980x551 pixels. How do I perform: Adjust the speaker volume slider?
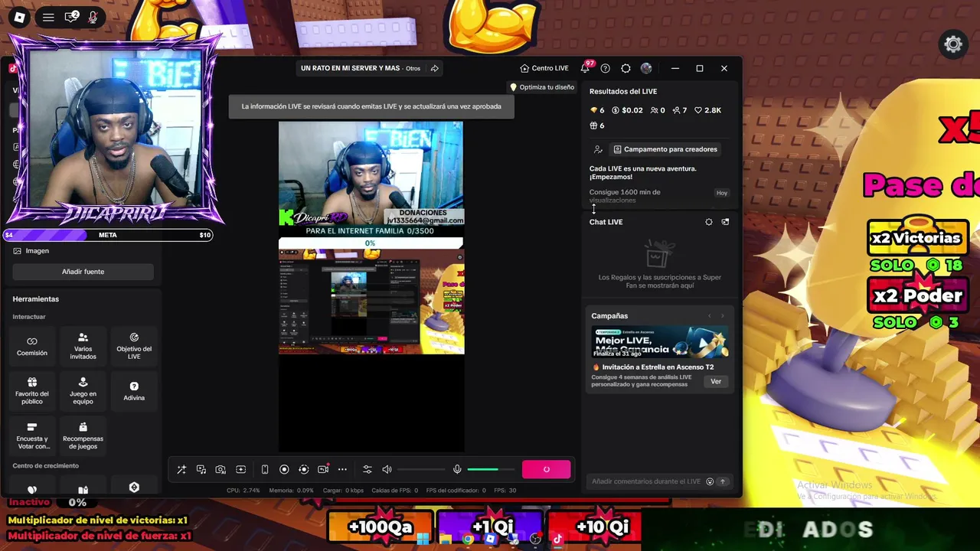point(421,469)
